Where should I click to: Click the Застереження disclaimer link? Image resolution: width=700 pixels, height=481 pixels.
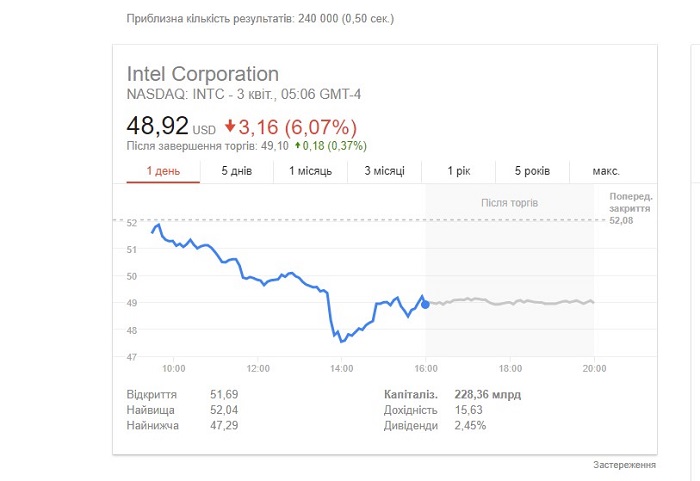tap(624, 465)
